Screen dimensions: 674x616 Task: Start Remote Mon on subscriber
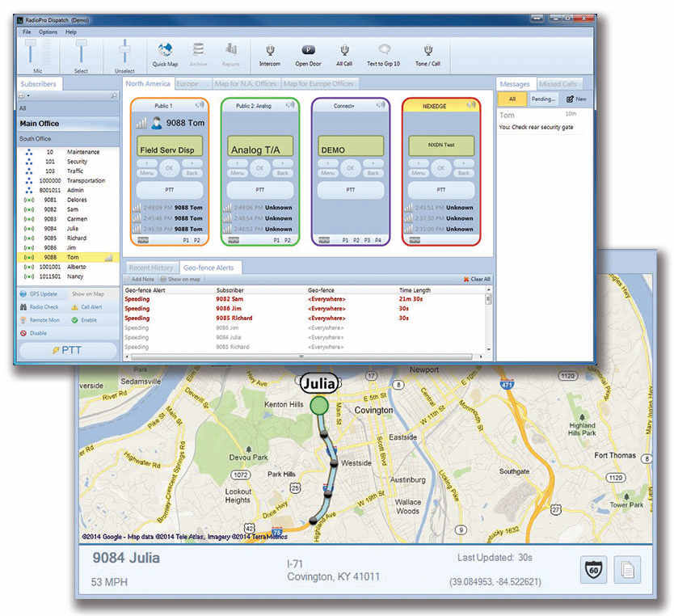40,320
